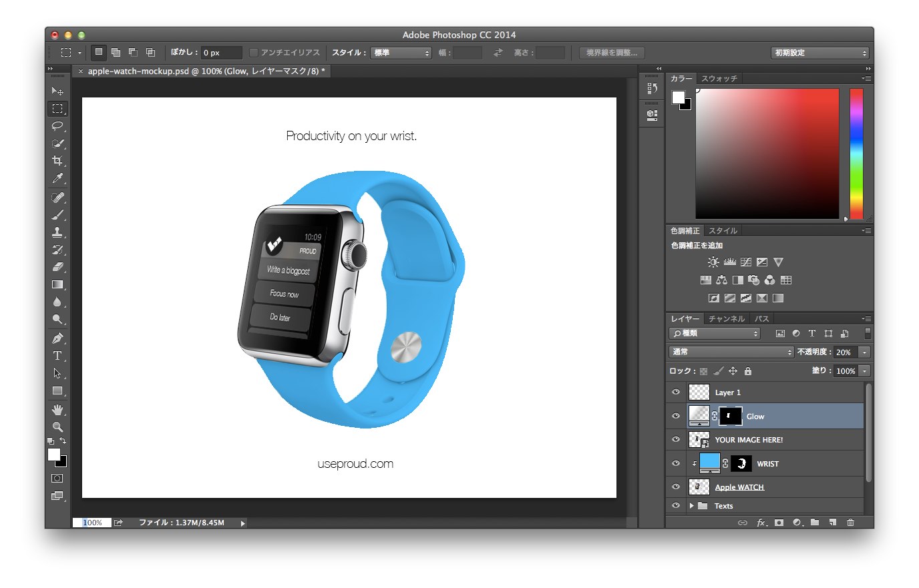Select the Glow layer mask thumbnail
Viewport: 919px width, 588px height.
[x=729, y=416]
